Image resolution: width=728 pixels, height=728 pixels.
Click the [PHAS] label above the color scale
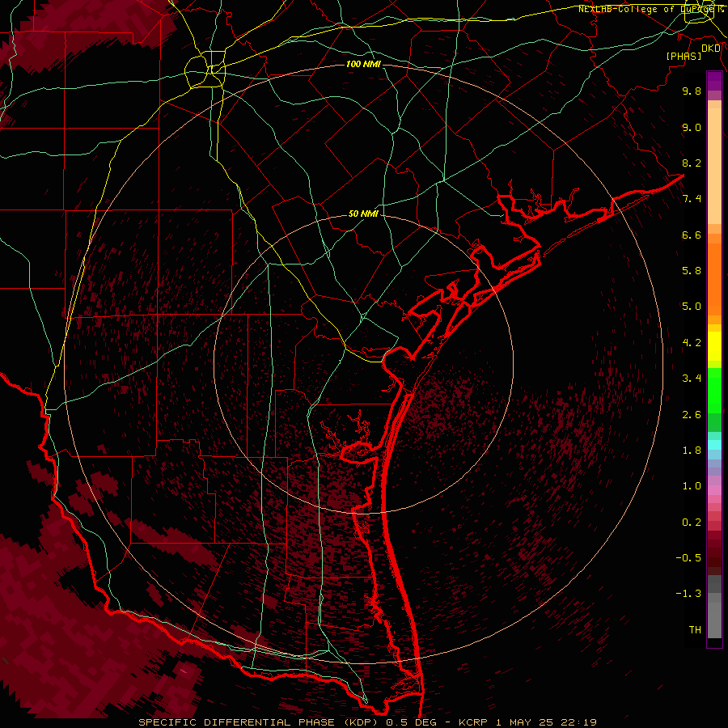click(684, 56)
